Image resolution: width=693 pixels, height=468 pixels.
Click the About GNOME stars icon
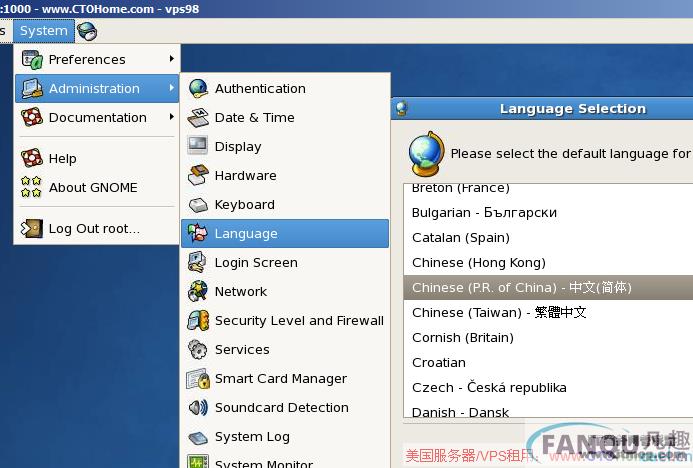[32, 187]
